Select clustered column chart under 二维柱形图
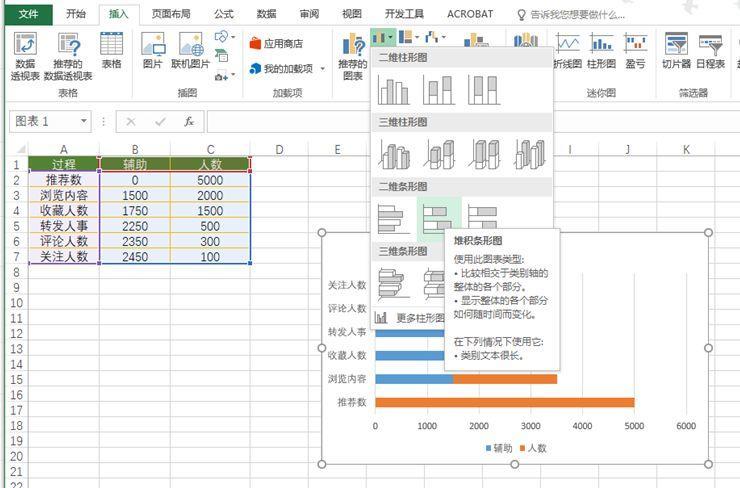Viewport: 740px width, 488px height. tap(393, 90)
